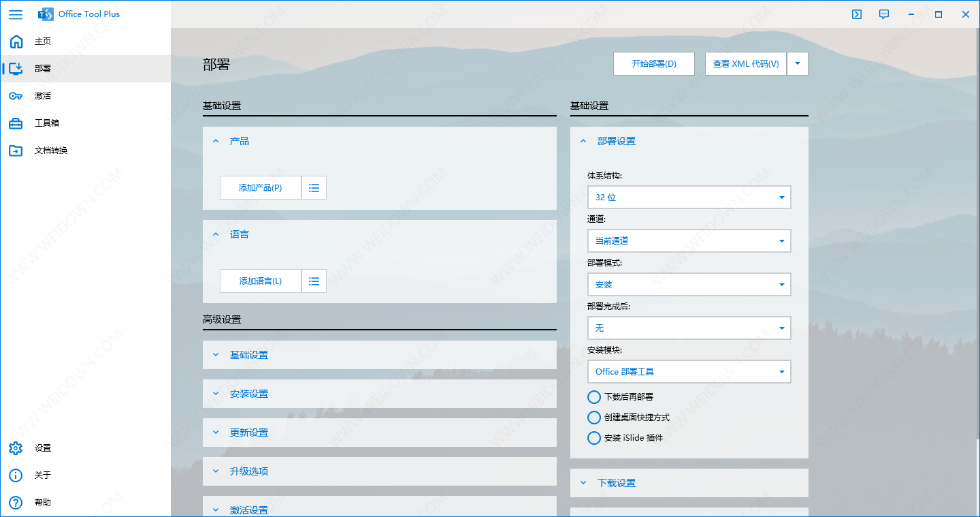This screenshot has height=517, width=980.
Task: Open the 文档转换 navigation item
Action: [x=85, y=151]
